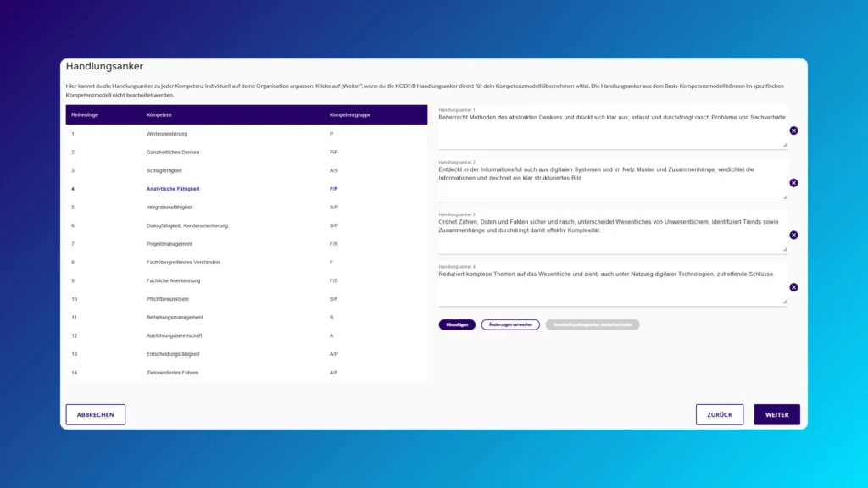Delete Handlungsanker 2 using the X icon
The width and height of the screenshot is (868, 488).
(793, 183)
